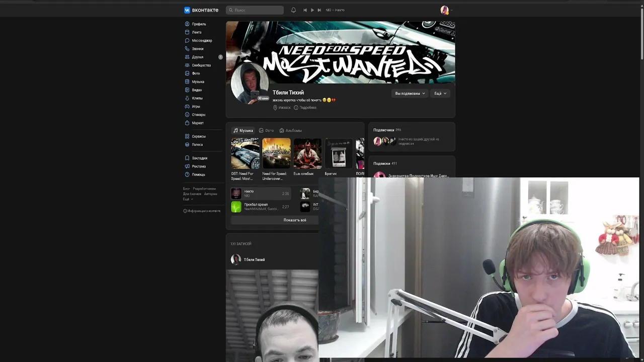Open Маркет bag icon
This screenshot has width=644, height=362.
click(x=187, y=123)
